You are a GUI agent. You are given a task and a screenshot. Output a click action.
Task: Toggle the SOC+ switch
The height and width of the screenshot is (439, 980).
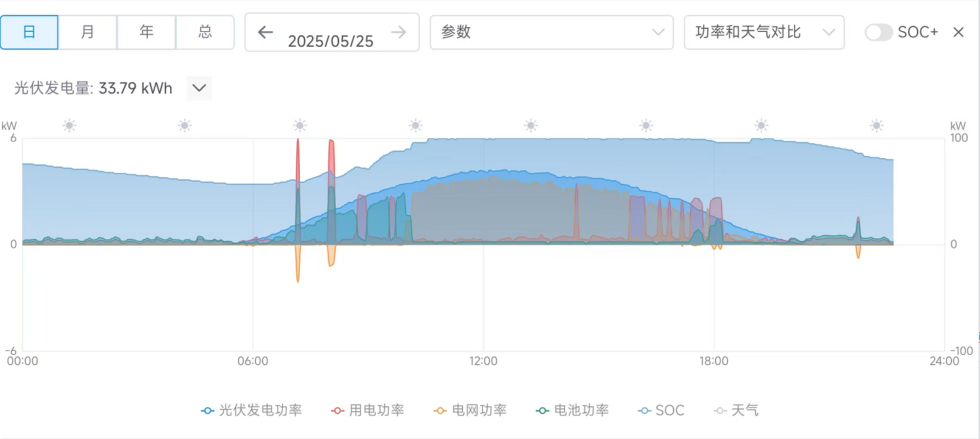878,32
